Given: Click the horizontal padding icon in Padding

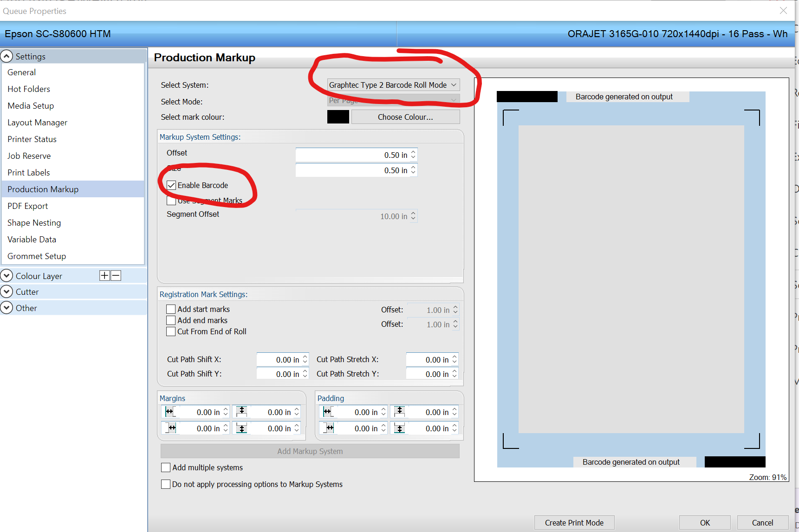Looking at the screenshot, I should pos(328,412).
